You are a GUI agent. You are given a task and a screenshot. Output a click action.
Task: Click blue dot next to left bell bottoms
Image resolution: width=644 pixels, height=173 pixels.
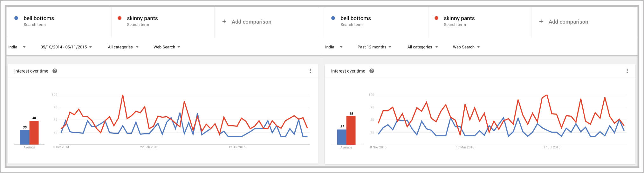(16, 18)
